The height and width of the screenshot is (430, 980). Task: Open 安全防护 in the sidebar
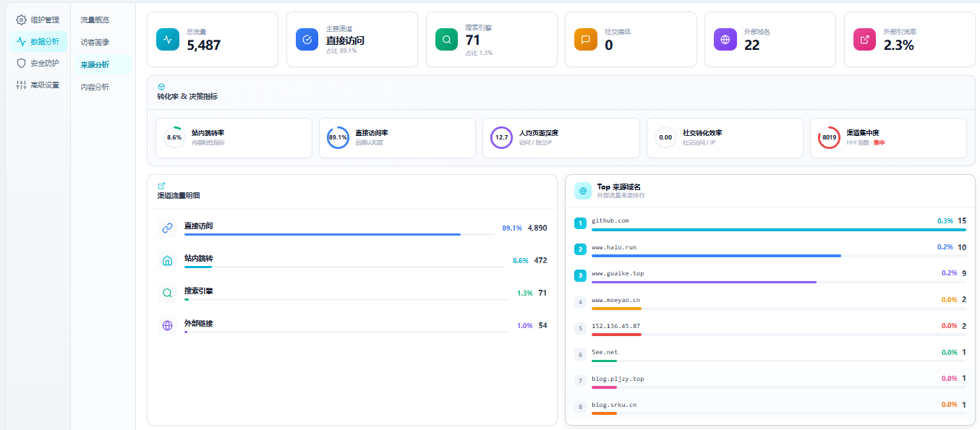(39, 63)
